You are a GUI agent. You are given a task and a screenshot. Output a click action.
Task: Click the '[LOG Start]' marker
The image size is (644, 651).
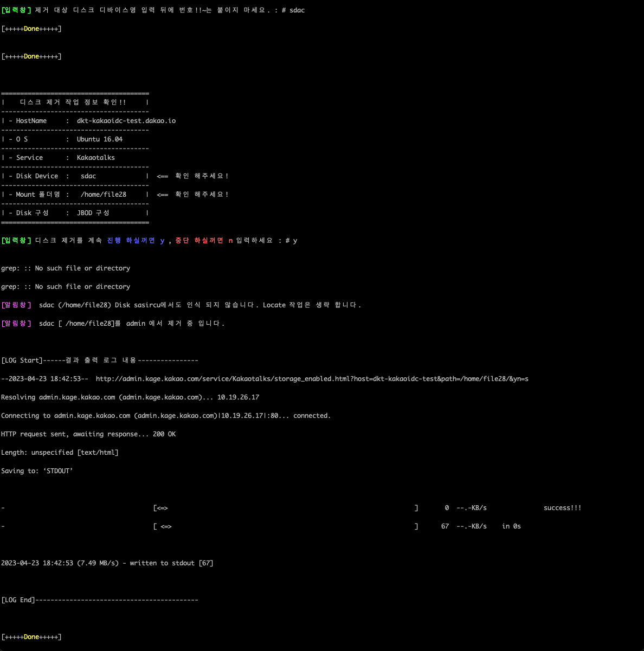[22, 360]
